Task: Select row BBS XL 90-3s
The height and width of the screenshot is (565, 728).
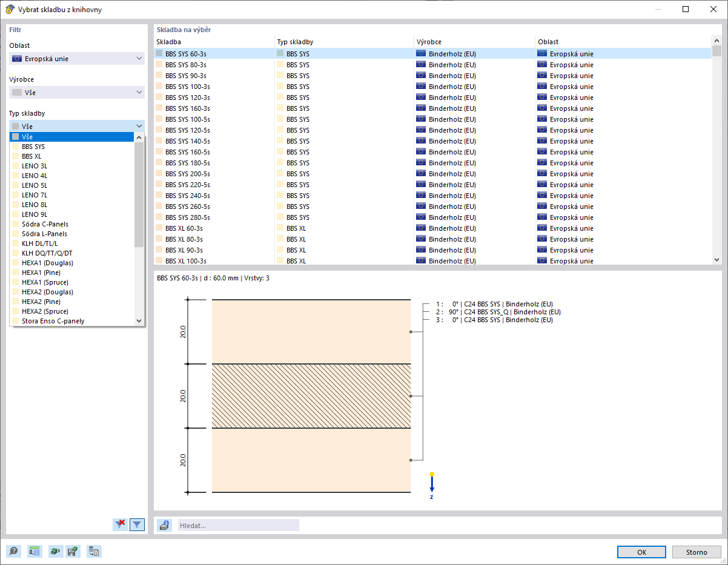Action: pyautogui.click(x=432, y=250)
